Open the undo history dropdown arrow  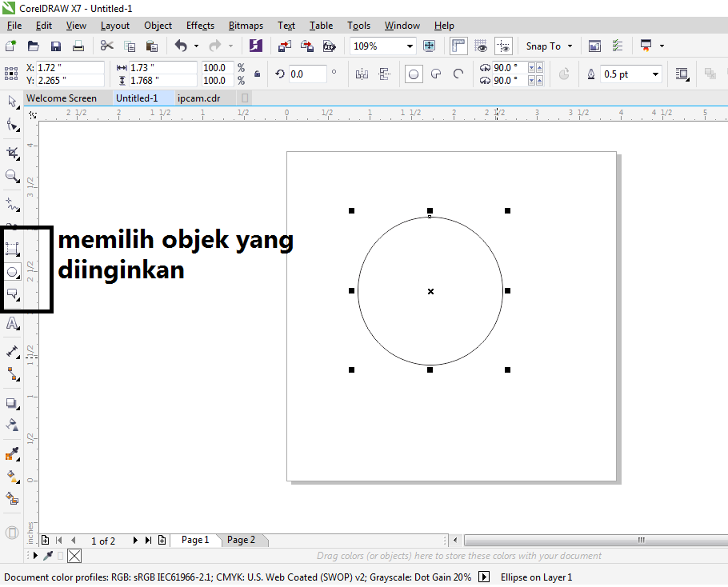(x=196, y=46)
